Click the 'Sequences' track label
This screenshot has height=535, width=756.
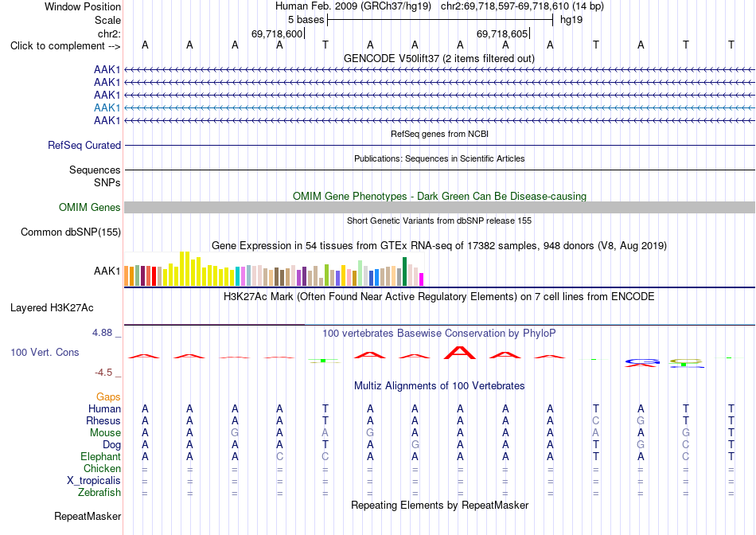pyautogui.click(x=95, y=170)
